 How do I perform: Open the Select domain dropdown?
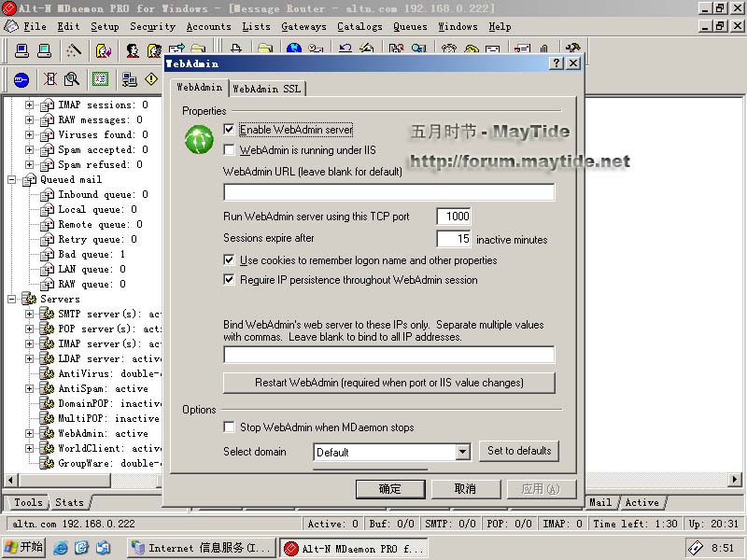[x=462, y=452]
